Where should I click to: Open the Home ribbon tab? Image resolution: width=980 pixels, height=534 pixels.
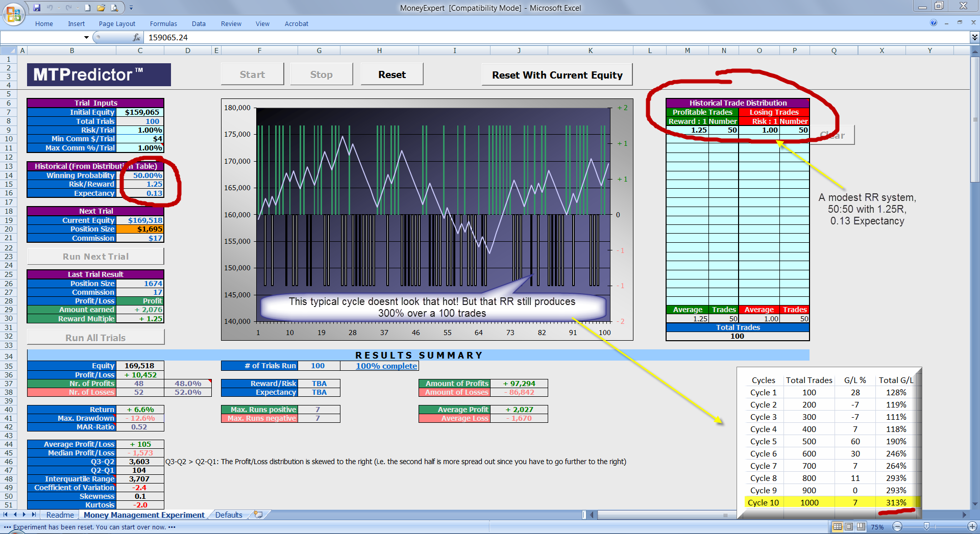(44, 23)
